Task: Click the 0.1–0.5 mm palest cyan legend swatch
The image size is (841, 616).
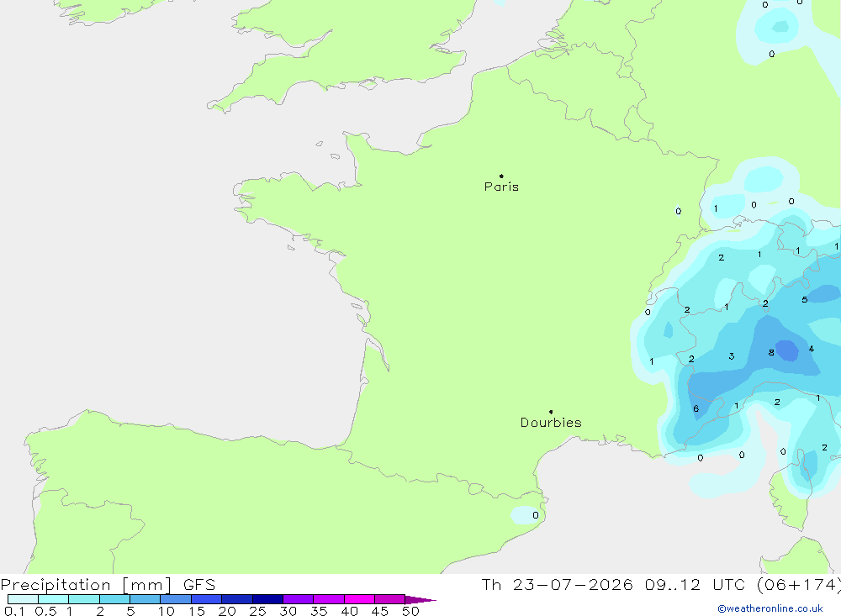Action: coord(23,599)
